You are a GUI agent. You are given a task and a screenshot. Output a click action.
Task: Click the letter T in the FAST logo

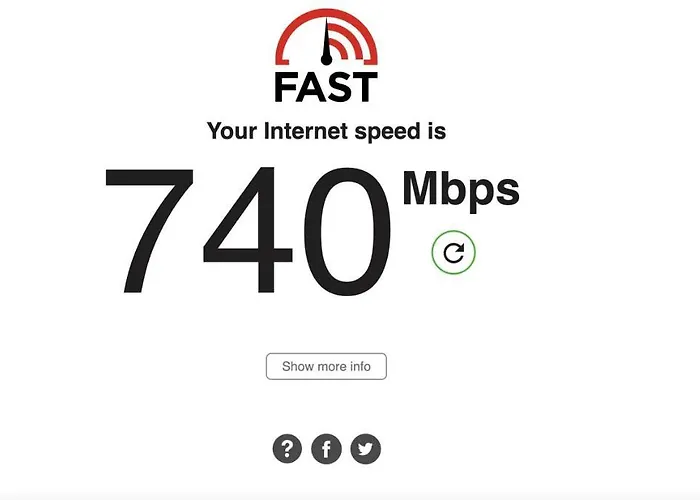pos(365,88)
